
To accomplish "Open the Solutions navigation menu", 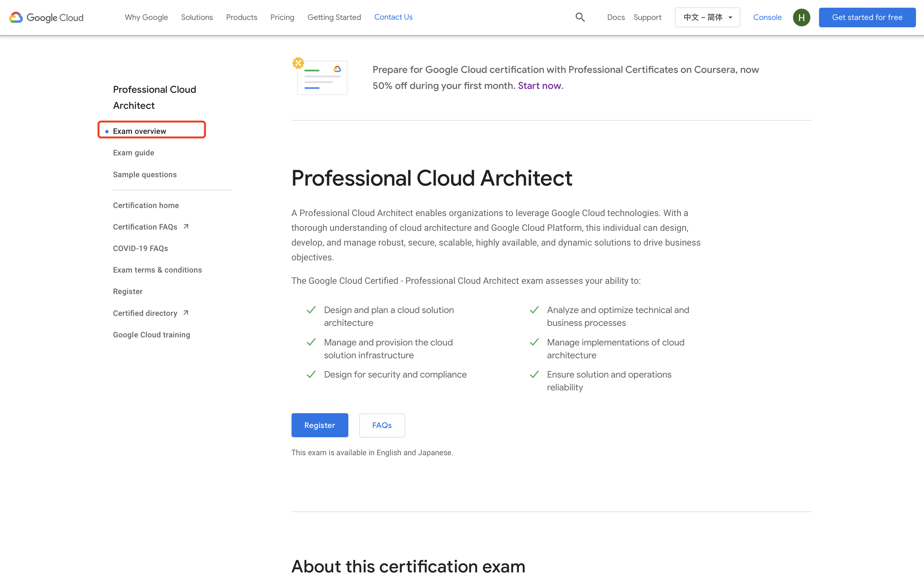I will pyautogui.click(x=196, y=17).
